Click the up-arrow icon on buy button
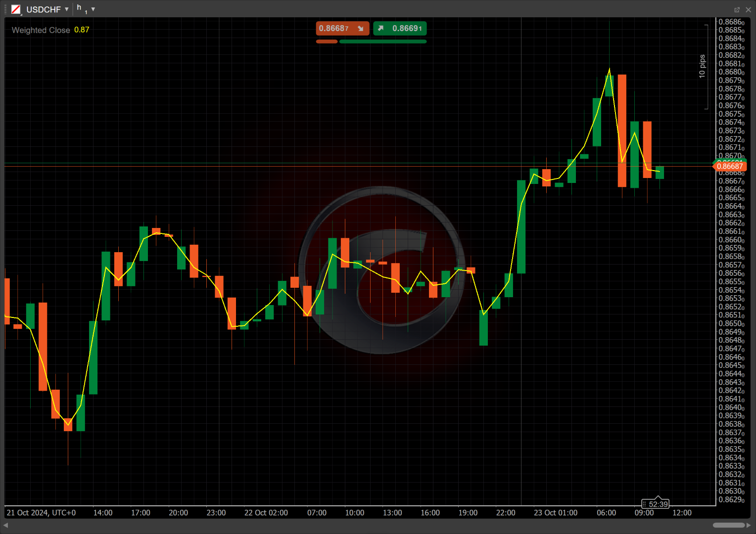The height and width of the screenshot is (534, 756). click(381, 29)
